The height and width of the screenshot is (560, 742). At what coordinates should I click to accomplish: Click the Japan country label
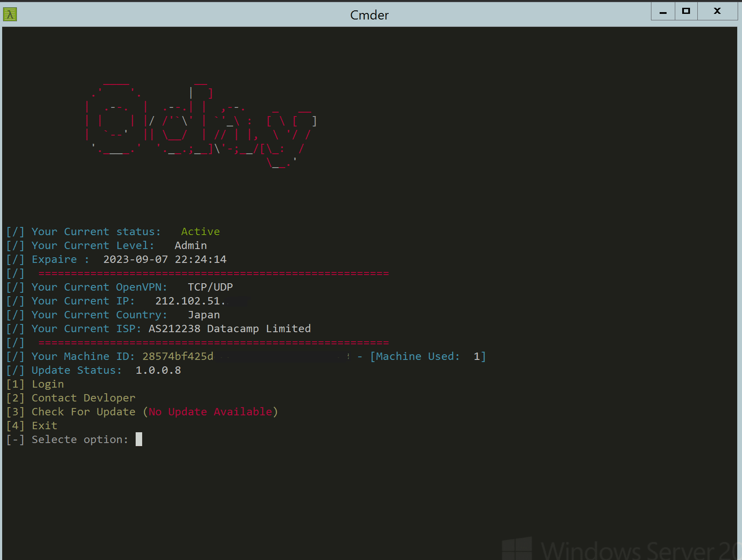[204, 314]
